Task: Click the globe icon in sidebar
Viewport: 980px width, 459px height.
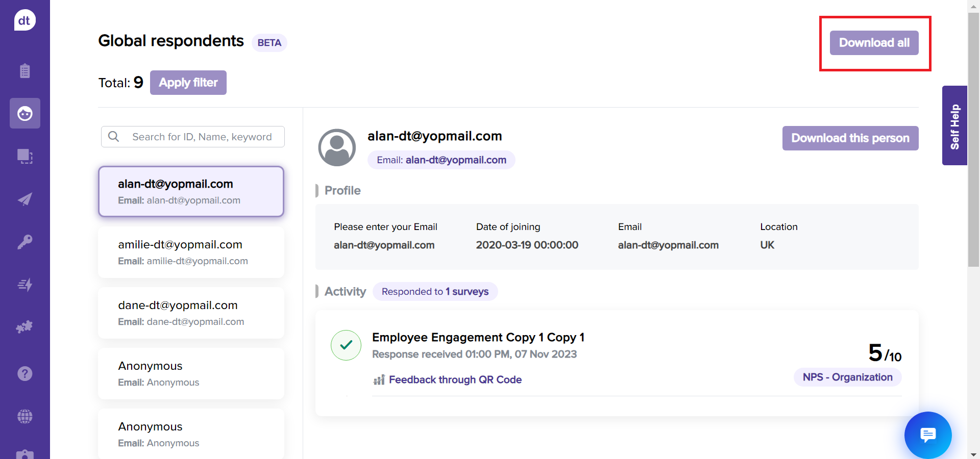Action: tap(24, 417)
